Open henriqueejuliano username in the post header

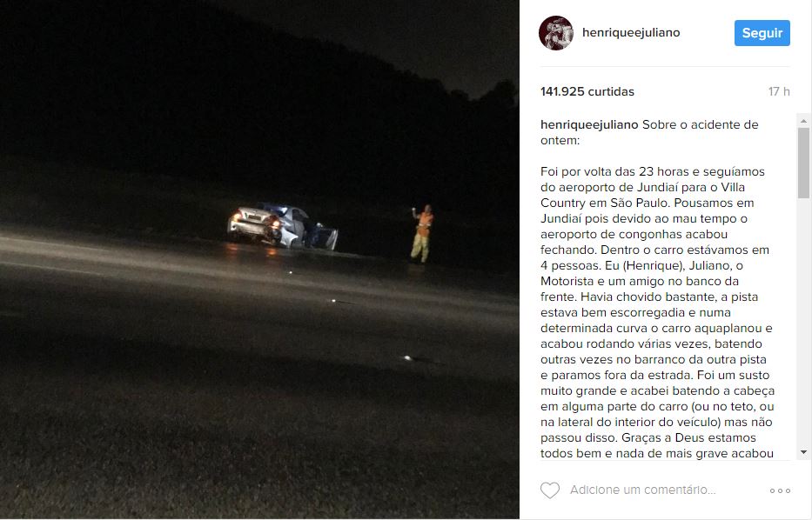pyautogui.click(x=631, y=32)
